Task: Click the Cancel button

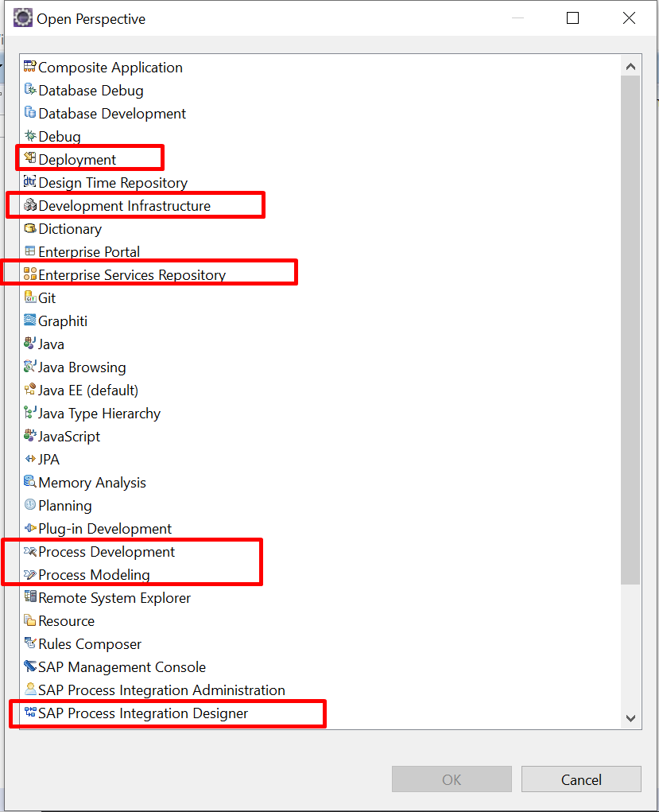Action: click(x=581, y=779)
